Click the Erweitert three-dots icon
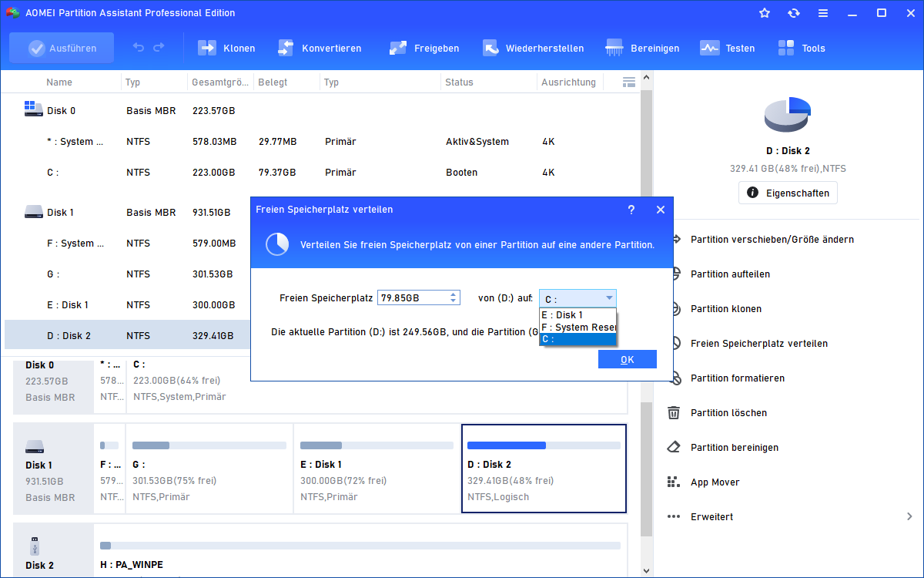Viewport: 924px width, 578px height. [674, 516]
